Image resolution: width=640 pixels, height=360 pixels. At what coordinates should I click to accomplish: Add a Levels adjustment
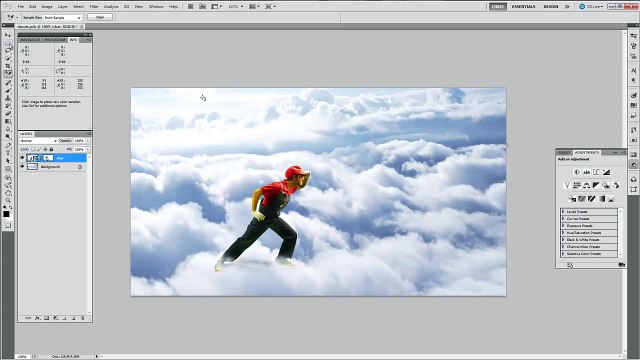pyautogui.click(x=587, y=172)
